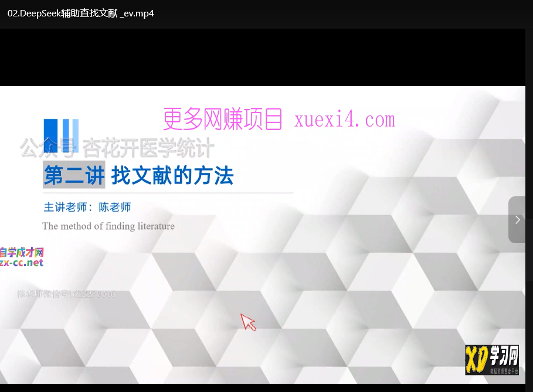Click the next arrow on the right edge
The height and width of the screenshot is (392, 533).
tap(517, 220)
